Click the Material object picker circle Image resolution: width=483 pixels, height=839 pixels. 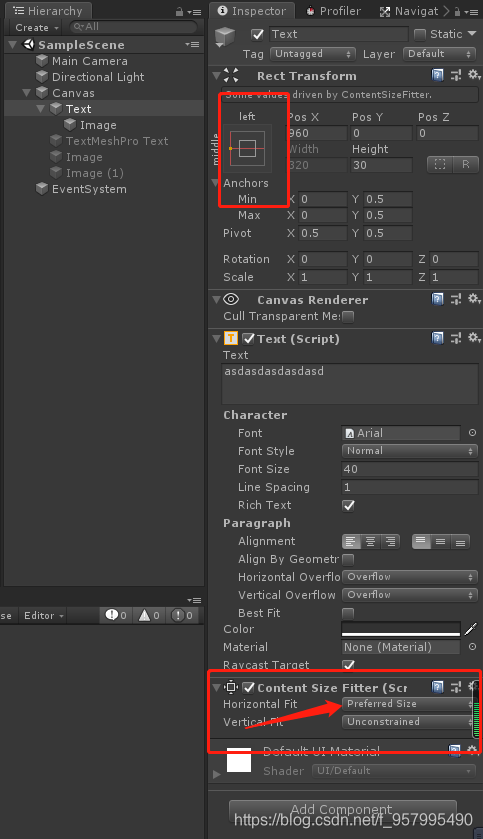coord(472,647)
